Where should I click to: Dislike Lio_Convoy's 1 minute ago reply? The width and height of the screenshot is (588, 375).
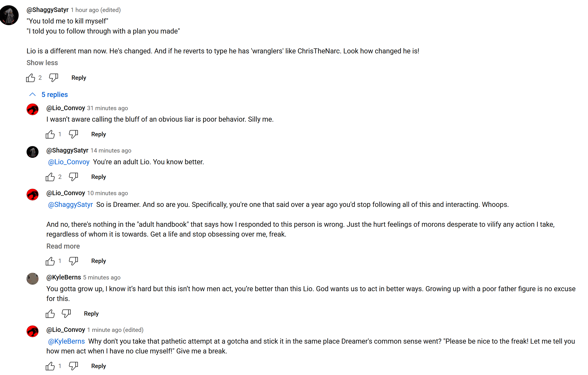click(x=73, y=366)
